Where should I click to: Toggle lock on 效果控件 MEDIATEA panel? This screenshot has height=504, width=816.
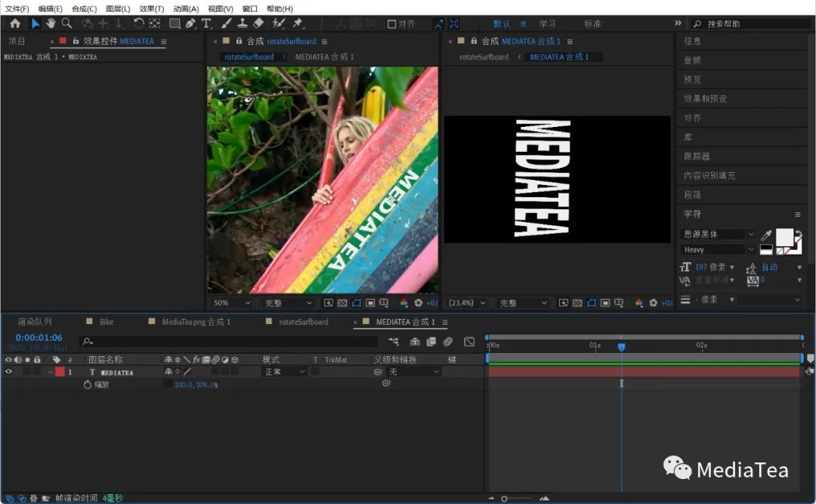coord(76,41)
